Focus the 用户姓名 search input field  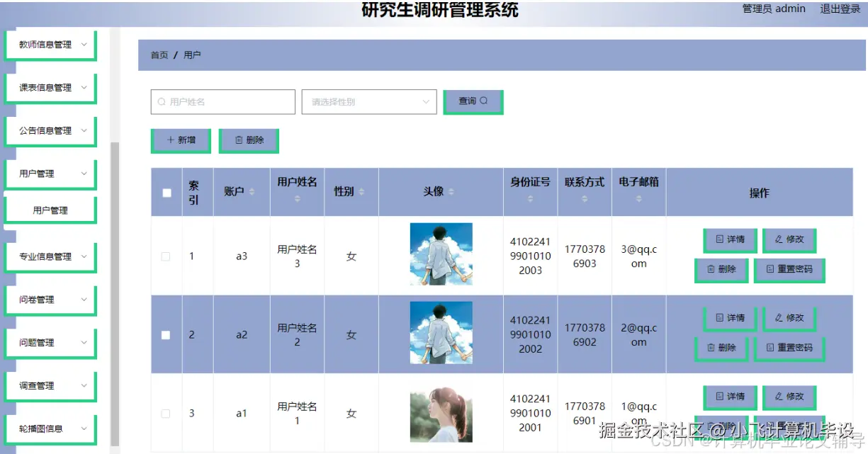coord(222,102)
